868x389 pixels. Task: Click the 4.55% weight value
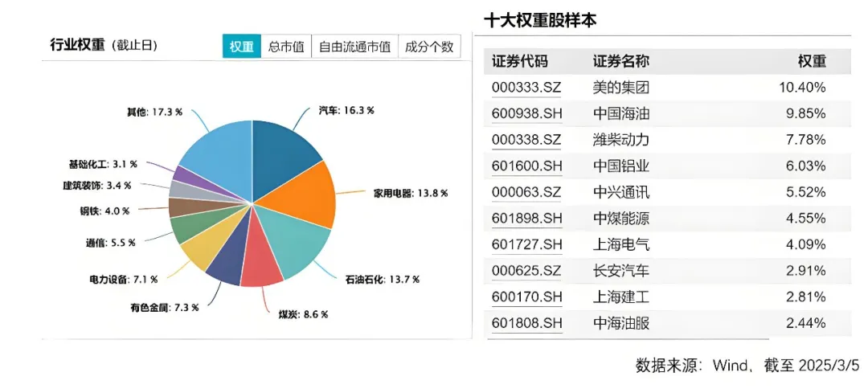pos(806,219)
